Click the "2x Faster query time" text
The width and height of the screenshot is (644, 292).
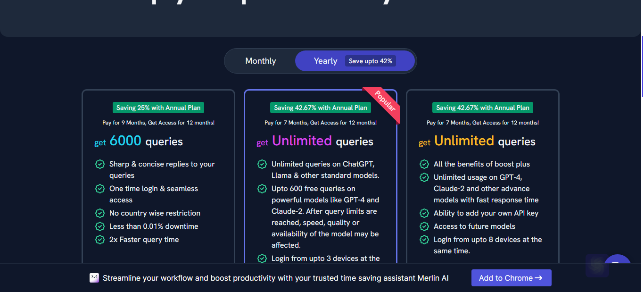(x=144, y=240)
